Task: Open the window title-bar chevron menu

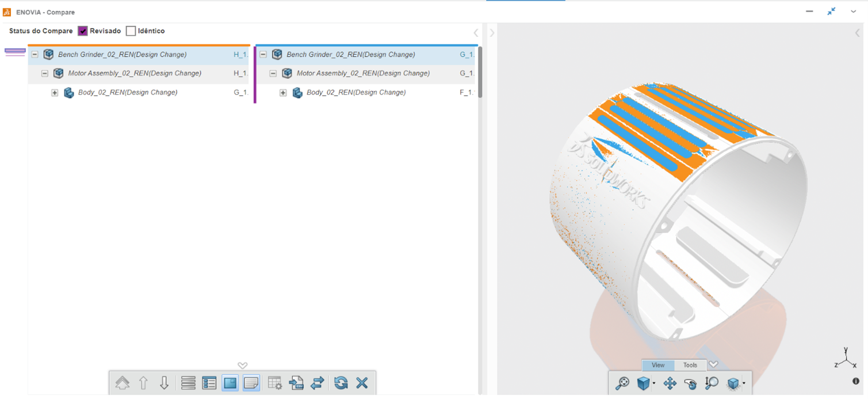Action: [854, 12]
